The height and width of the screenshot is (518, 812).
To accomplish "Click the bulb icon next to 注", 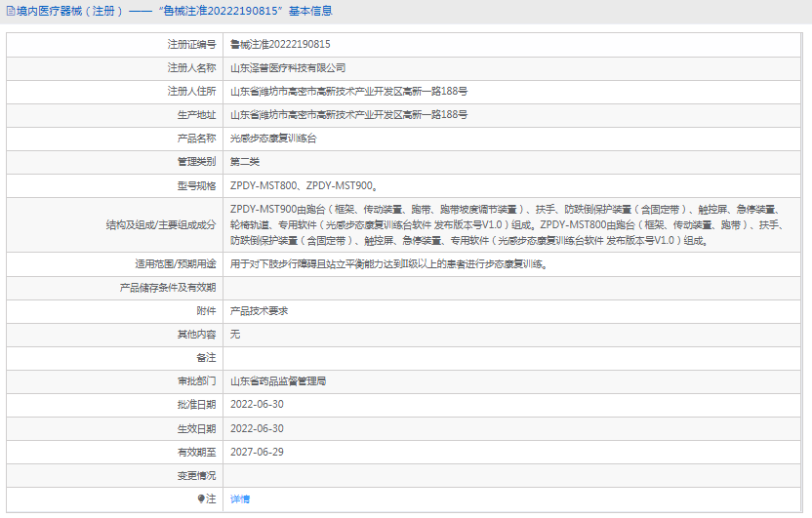I will 201,498.
